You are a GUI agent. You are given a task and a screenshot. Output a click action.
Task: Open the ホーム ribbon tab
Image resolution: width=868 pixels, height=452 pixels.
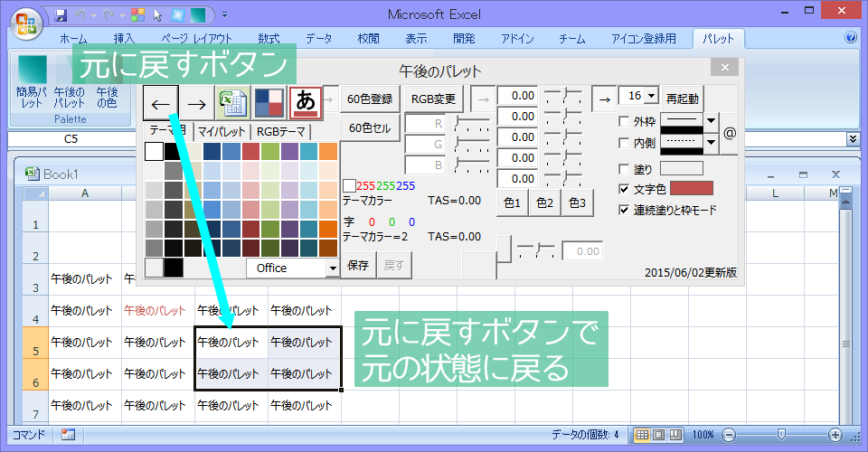pyautogui.click(x=73, y=39)
